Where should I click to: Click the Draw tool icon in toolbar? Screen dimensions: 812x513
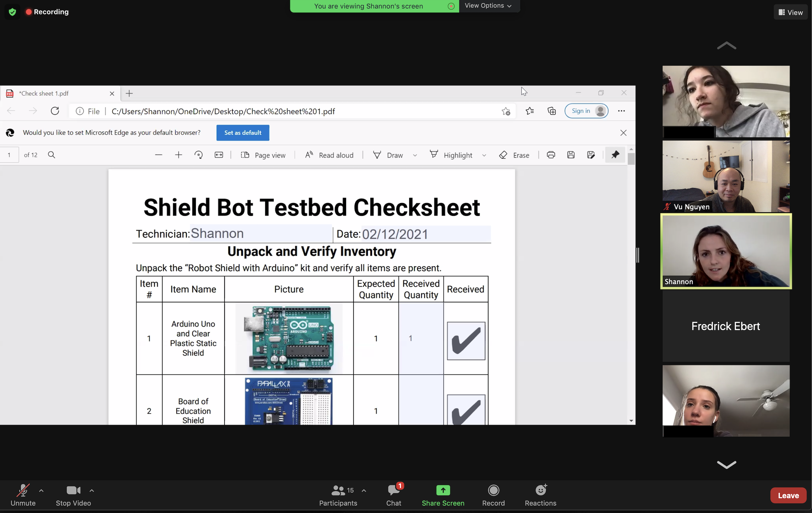click(377, 155)
